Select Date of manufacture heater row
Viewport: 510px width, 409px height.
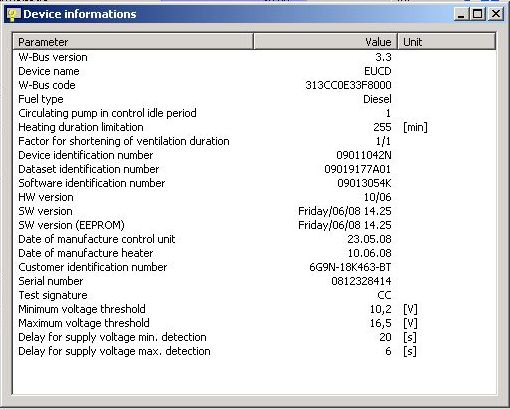[254, 253]
